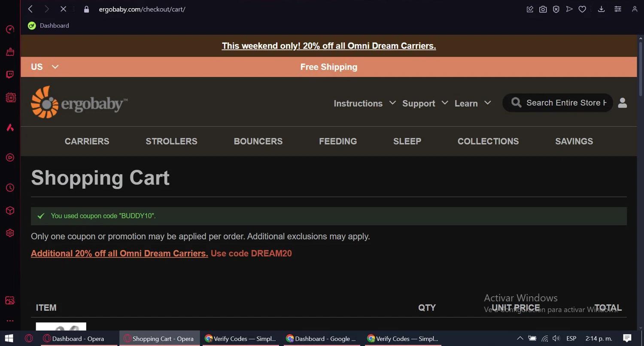The width and height of the screenshot is (644, 346).
Task: Stop loading the page
Action: pyautogui.click(x=63, y=9)
